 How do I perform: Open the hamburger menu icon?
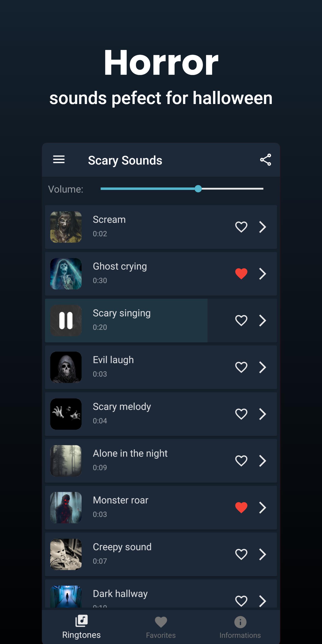[59, 160]
